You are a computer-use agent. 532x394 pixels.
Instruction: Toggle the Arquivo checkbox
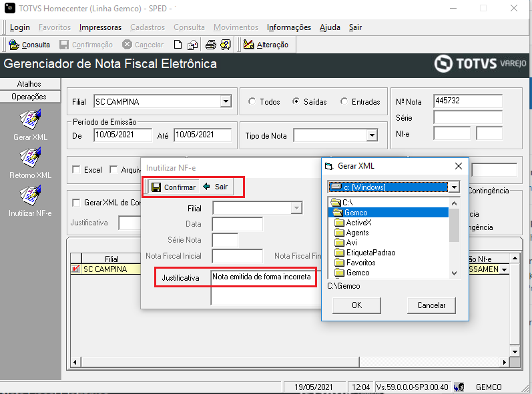pos(113,169)
